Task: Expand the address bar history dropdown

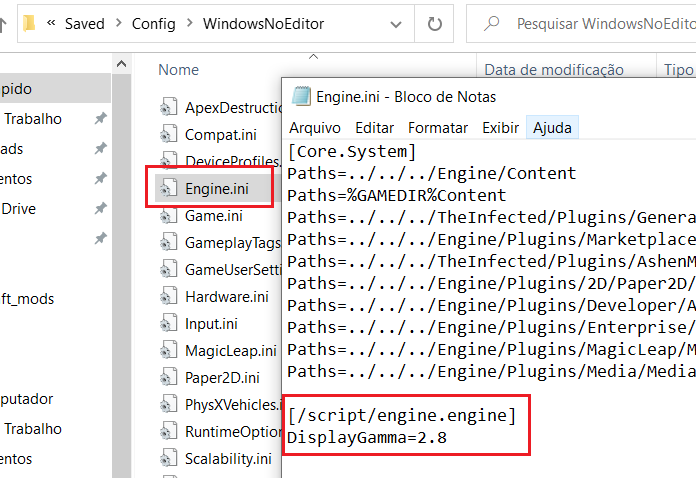Action: click(x=395, y=23)
